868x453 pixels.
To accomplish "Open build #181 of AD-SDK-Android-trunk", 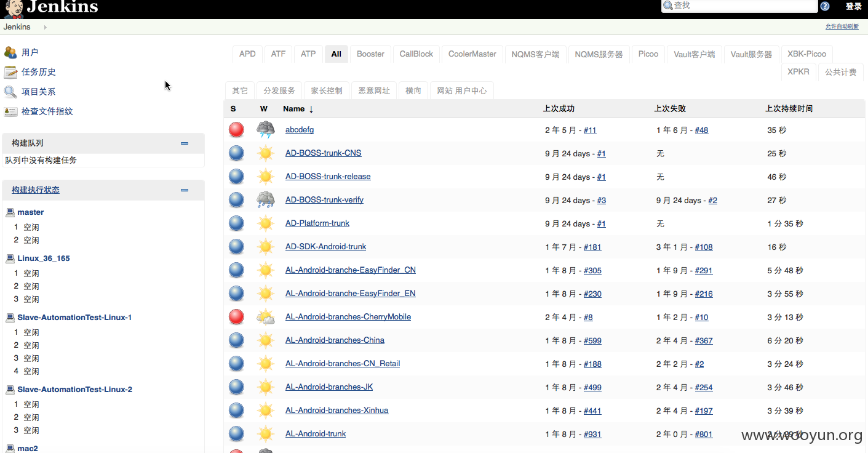I will click(592, 247).
